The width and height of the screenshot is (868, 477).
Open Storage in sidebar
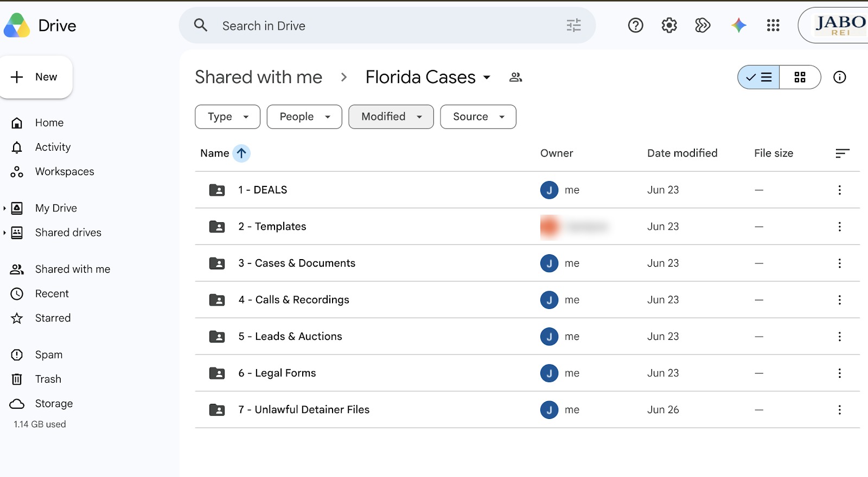click(54, 404)
